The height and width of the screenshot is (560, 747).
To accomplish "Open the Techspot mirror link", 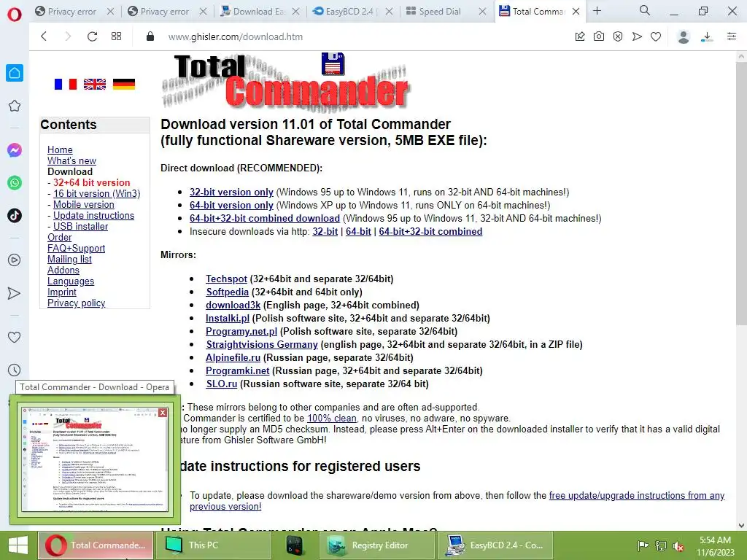I will (226, 279).
